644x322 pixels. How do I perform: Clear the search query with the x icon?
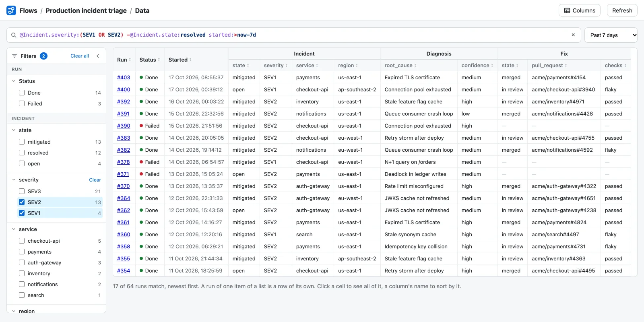click(x=573, y=35)
